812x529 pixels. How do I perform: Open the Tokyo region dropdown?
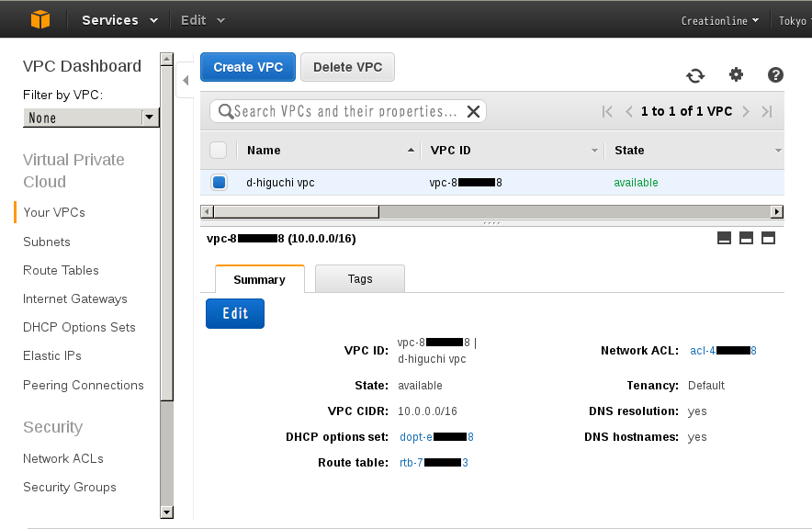click(x=795, y=21)
